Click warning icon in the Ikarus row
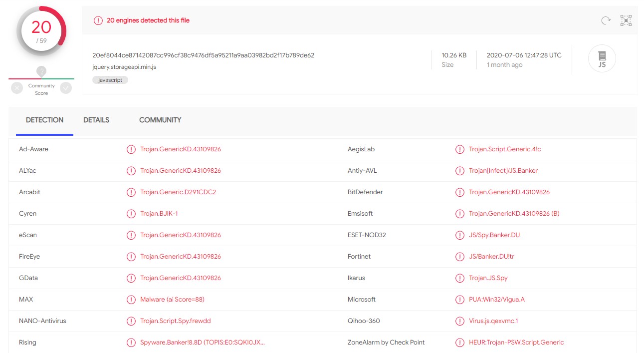 [460, 278]
